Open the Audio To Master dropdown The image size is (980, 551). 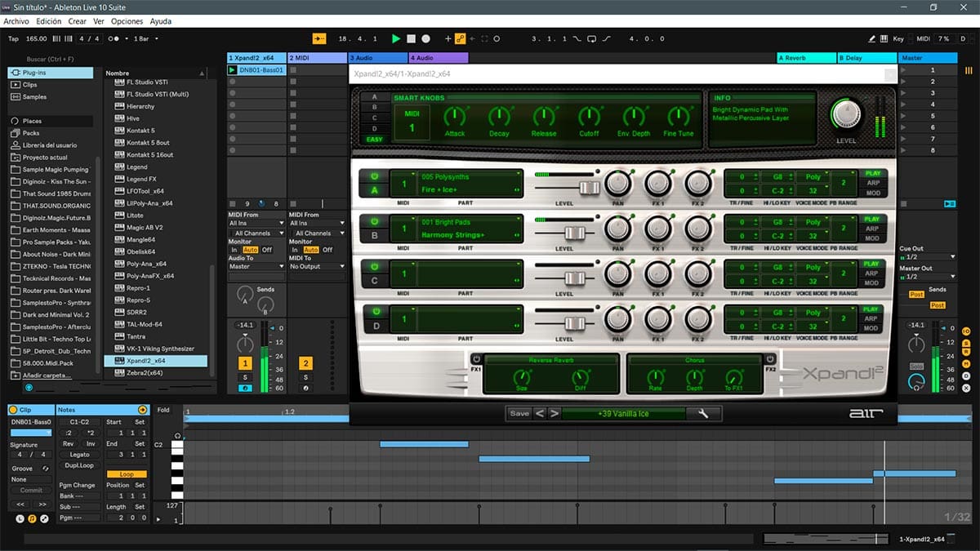click(256, 266)
